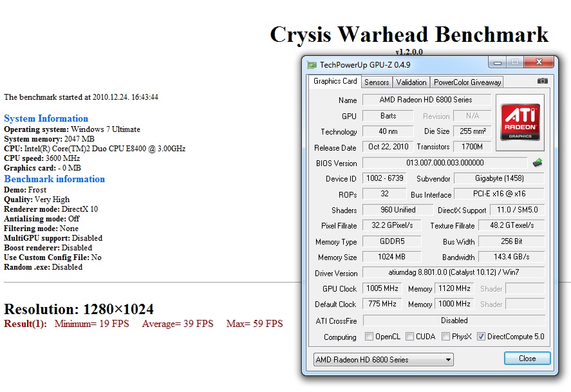This screenshot has width=571, height=392.
Task: Click the Minimum= 19 FPS result
Action: click(x=92, y=324)
